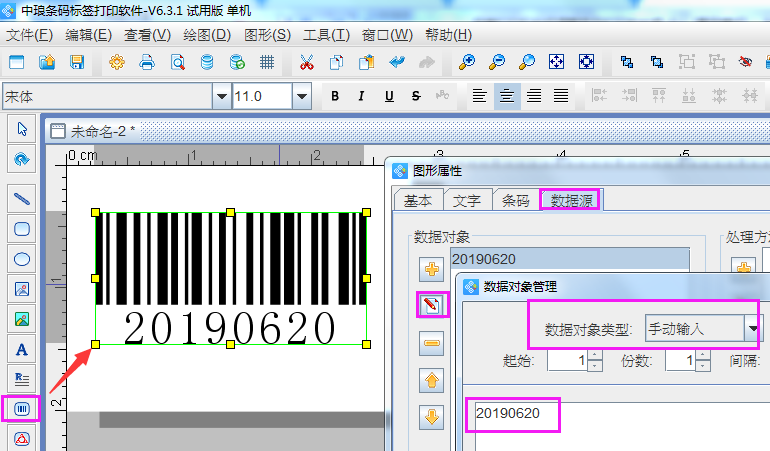The image size is (770, 451).
Task: Switch to the 基本 tab
Action: [x=418, y=200]
